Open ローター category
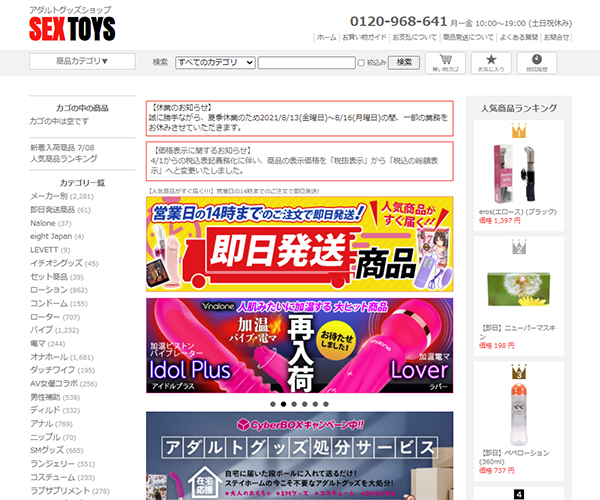This screenshot has height=500, width=600. coord(45,317)
